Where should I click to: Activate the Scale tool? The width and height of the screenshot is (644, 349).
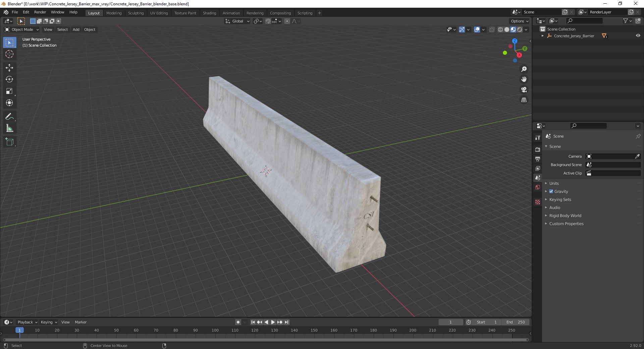pyautogui.click(x=9, y=91)
